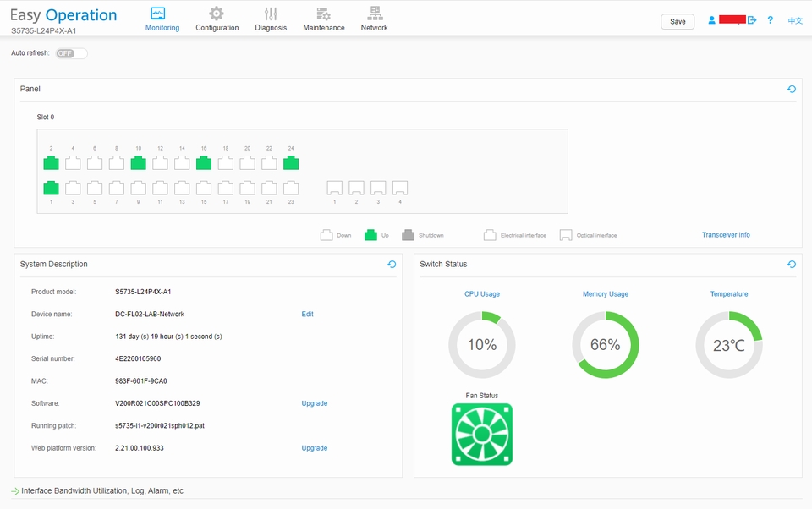
Task: Toggle the Auto refresh switch
Action: click(x=71, y=53)
